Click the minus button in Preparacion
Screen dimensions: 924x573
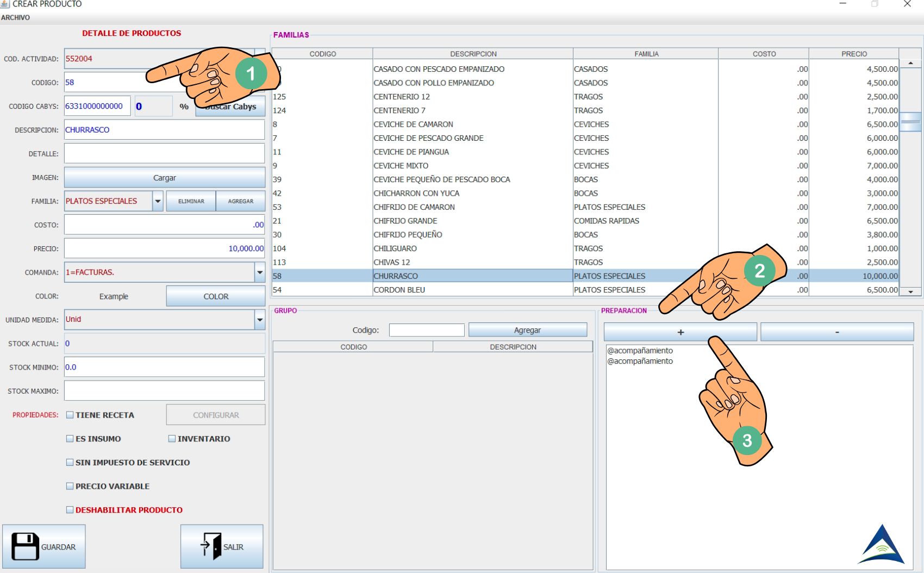836,332
